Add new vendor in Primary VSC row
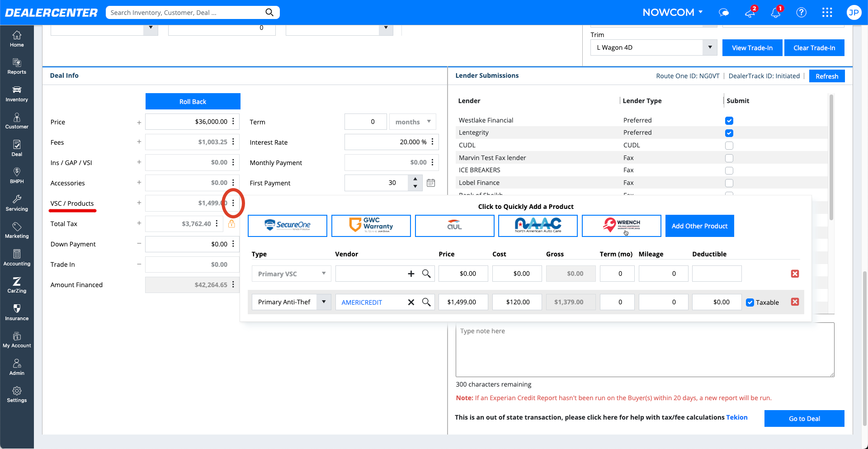The image size is (868, 449). 411,274
